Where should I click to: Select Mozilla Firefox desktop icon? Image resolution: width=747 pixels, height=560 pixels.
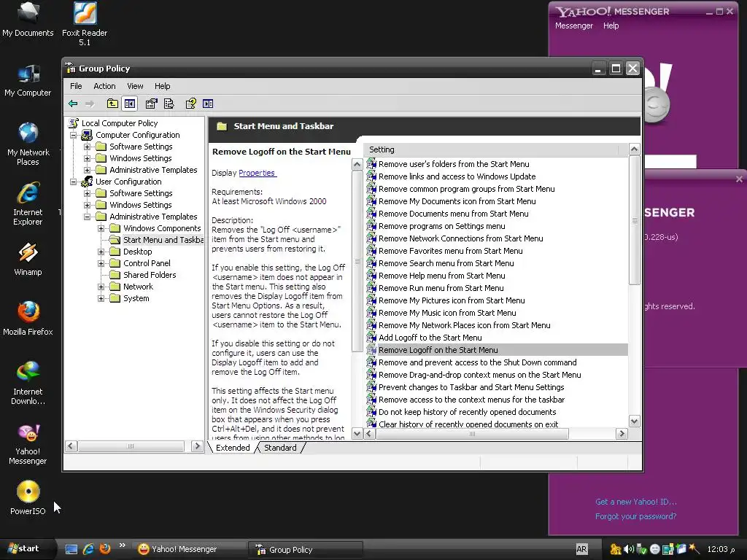(28, 319)
